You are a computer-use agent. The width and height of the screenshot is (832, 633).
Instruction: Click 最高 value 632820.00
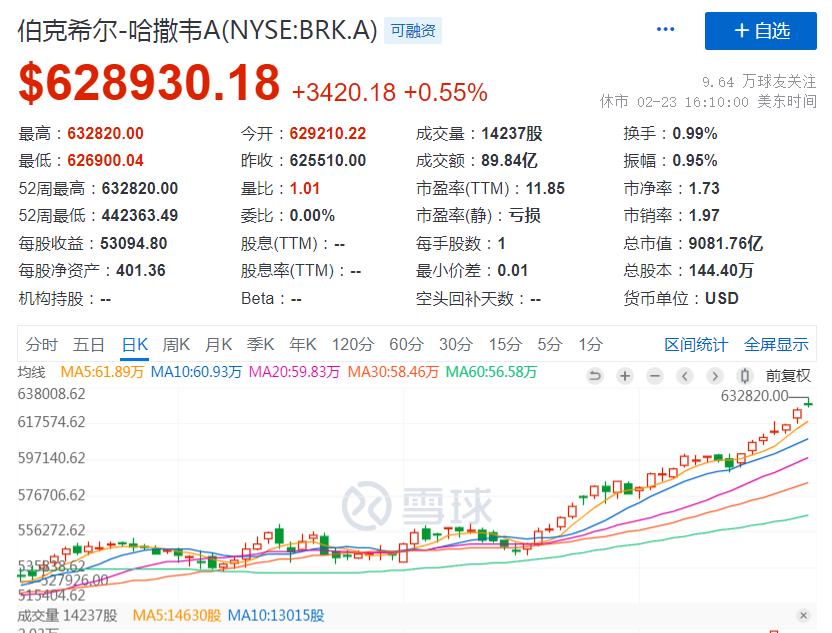(106, 133)
